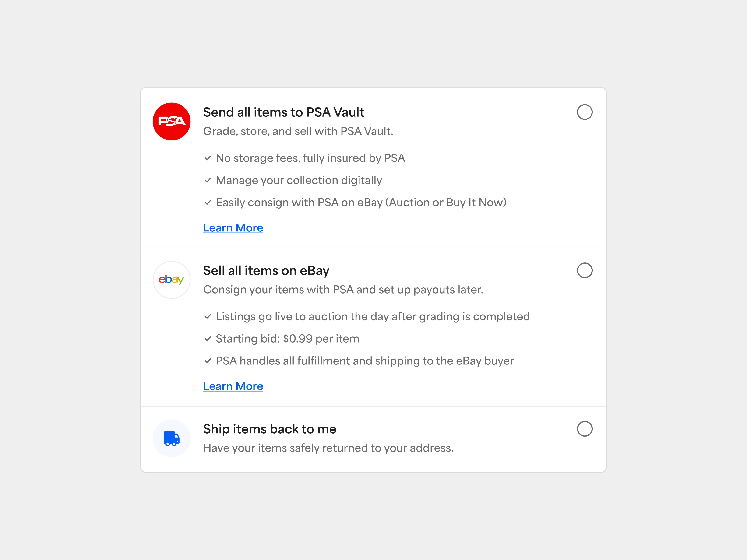Click checkmark beside Starting bid $0.99
The image size is (747, 560).
208,339
